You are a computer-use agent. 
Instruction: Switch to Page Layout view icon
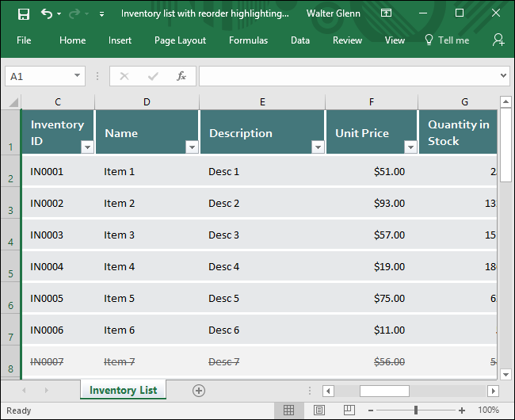[319, 410]
